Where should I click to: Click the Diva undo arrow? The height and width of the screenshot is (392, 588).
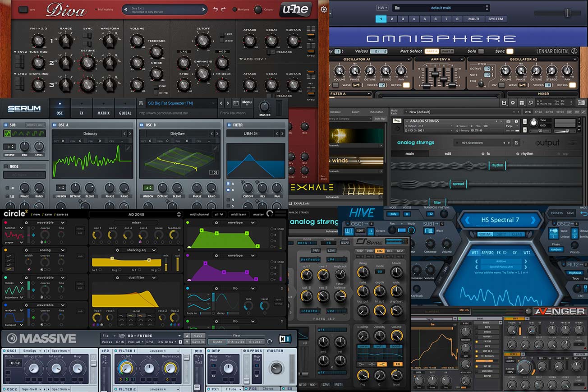pyautogui.click(x=215, y=9)
